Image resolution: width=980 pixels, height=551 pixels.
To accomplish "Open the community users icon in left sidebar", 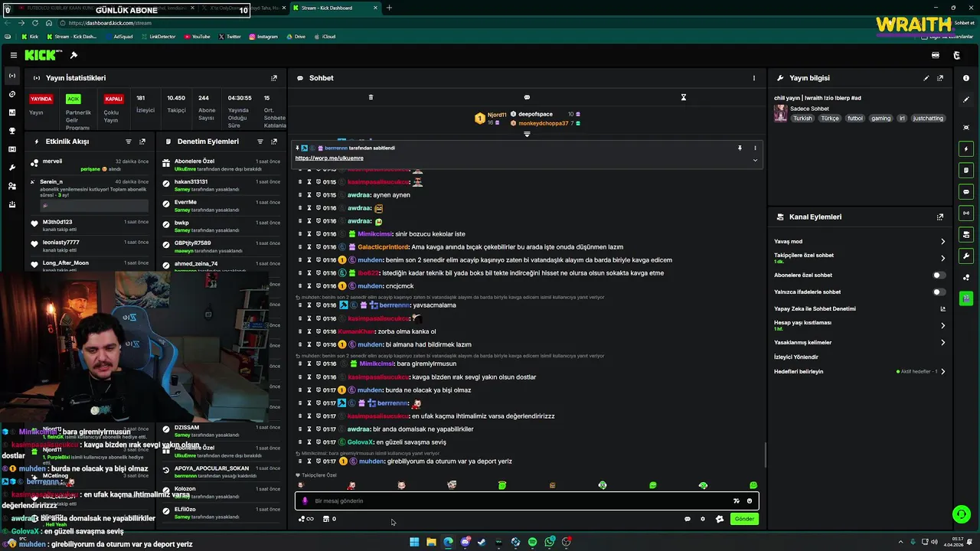I will click(x=11, y=186).
